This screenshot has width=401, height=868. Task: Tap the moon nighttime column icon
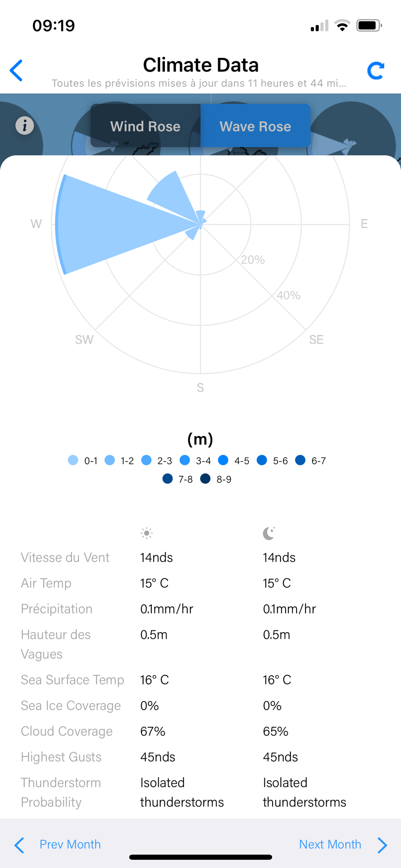tap(269, 533)
